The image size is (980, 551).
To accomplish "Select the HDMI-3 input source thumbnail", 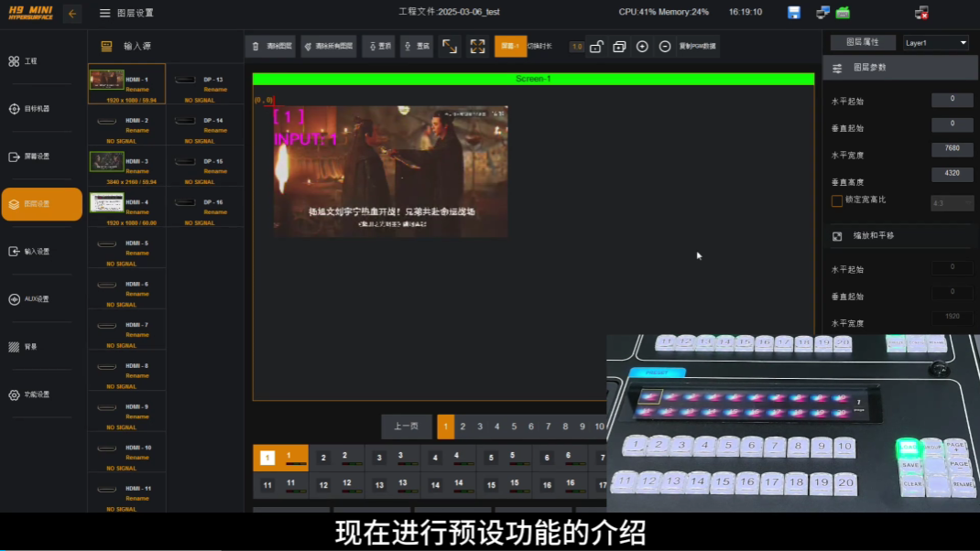I will pos(107,162).
